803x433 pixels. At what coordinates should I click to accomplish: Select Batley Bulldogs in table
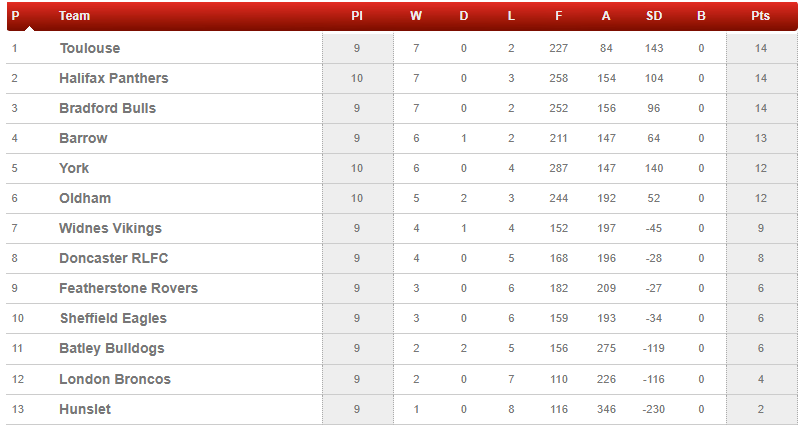[112, 349]
